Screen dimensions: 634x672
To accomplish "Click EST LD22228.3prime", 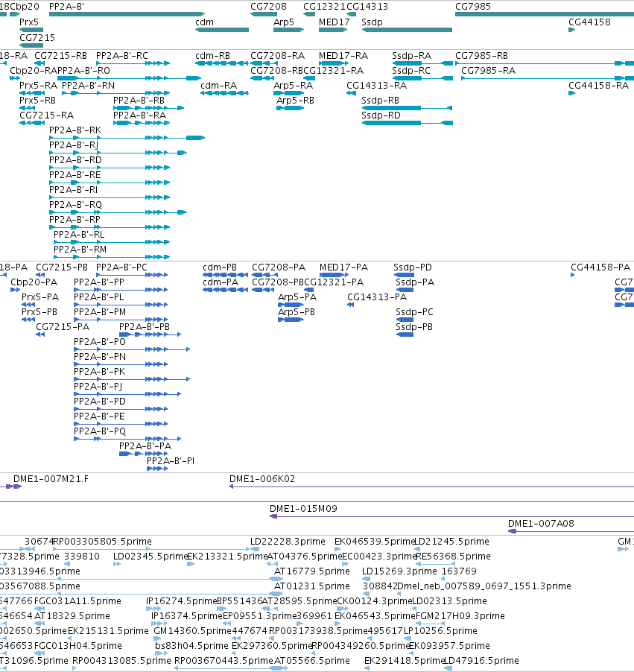I will [x=255, y=549].
